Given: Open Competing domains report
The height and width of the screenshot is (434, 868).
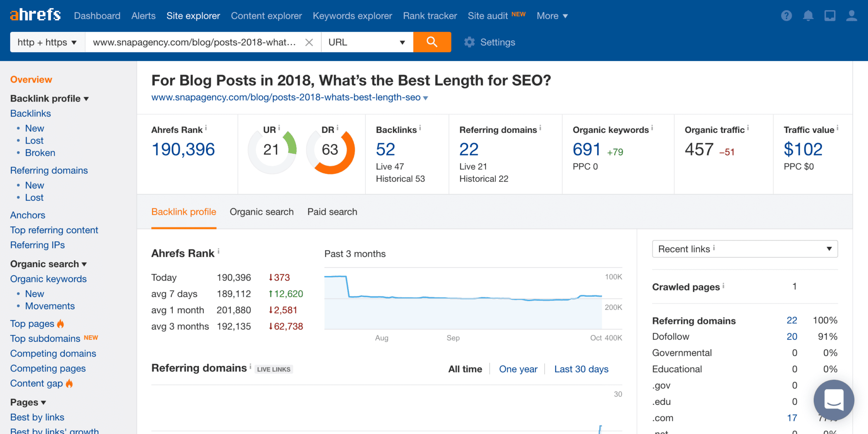Looking at the screenshot, I should (x=53, y=354).
